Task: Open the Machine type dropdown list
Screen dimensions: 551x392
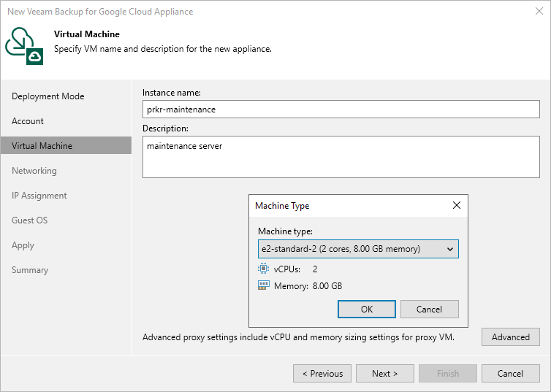Action: (x=358, y=249)
